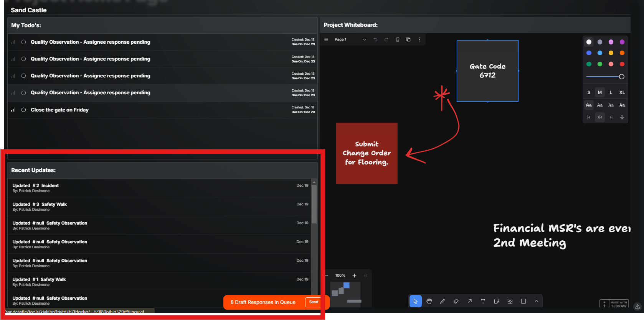Viewport: 644px width, 320px height.
Task: Check the first Quality Observation todo circle
Action: pyautogui.click(x=23, y=42)
